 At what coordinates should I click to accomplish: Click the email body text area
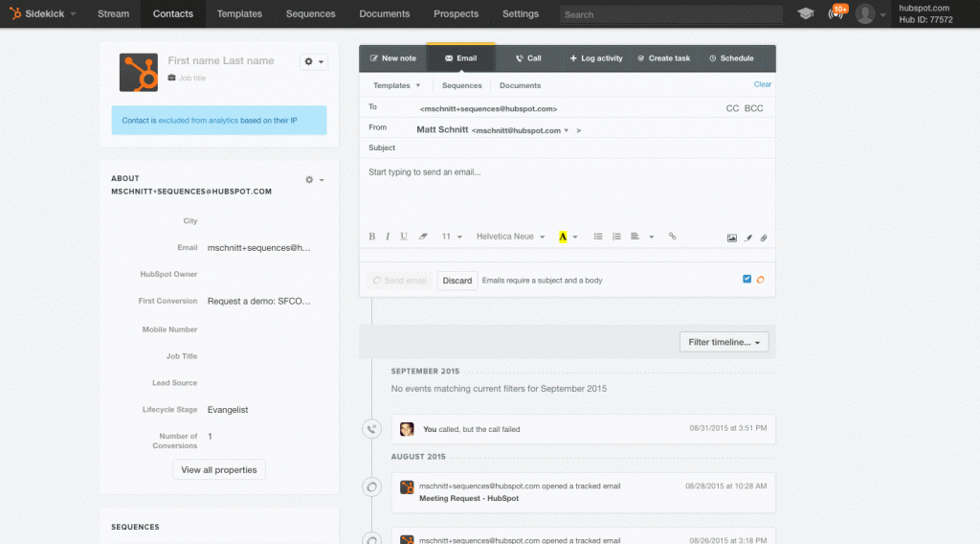click(x=567, y=192)
